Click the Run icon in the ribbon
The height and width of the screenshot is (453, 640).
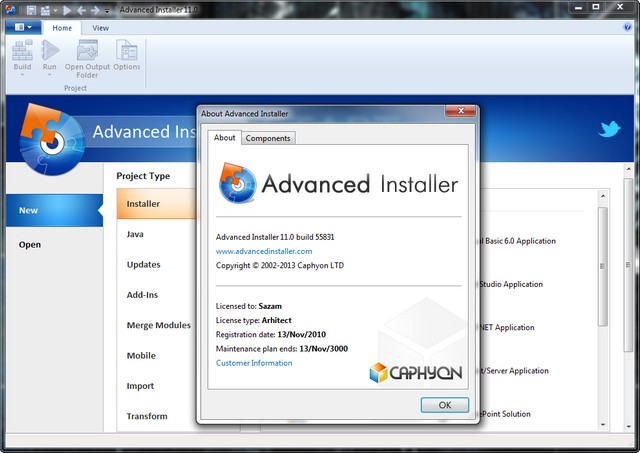point(50,50)
